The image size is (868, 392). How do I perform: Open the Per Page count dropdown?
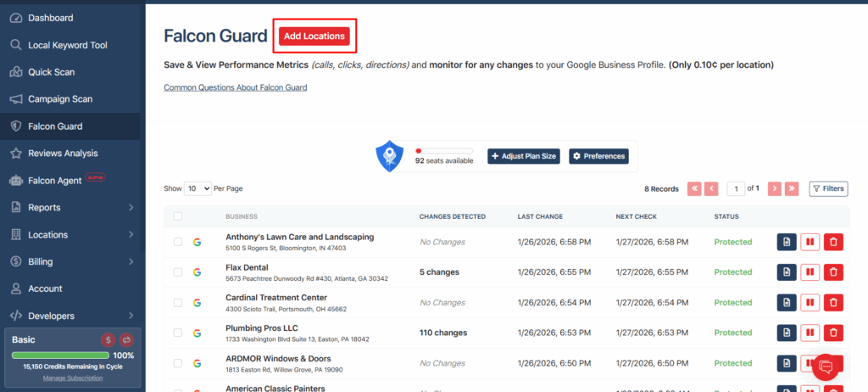[x=198, y=188]
